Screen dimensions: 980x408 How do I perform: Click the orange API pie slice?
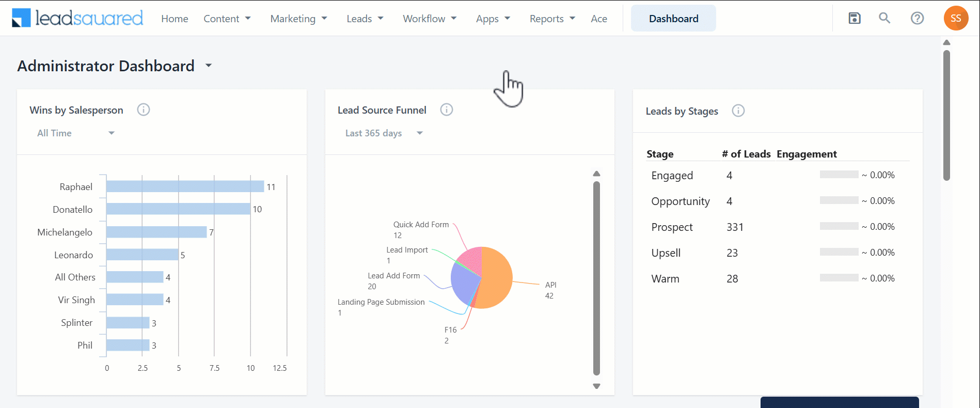click(x=496, y=281)
